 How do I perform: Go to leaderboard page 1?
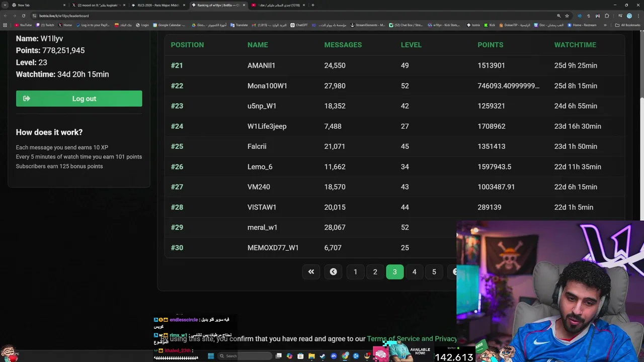(355, 271)
